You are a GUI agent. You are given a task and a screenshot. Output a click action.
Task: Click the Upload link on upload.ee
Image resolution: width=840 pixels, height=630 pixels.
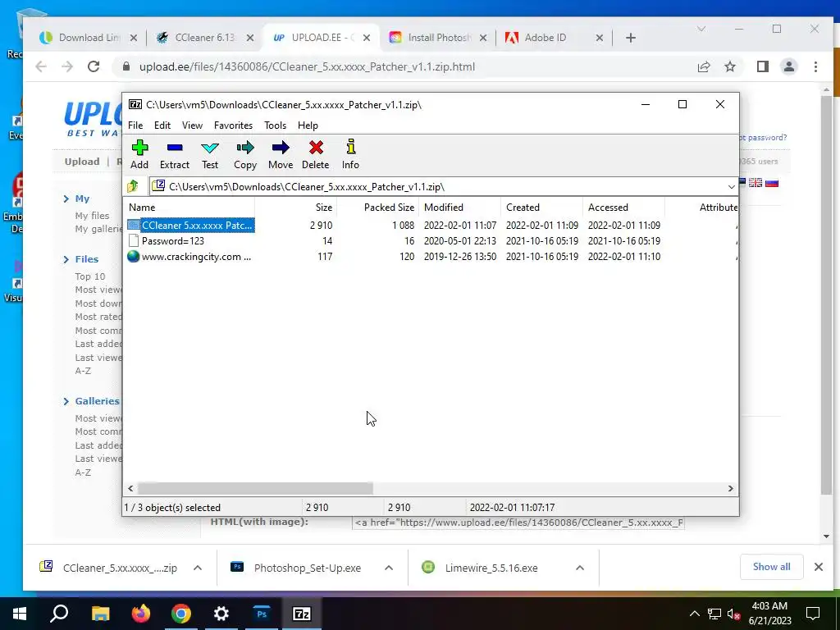tap(82, 162)
